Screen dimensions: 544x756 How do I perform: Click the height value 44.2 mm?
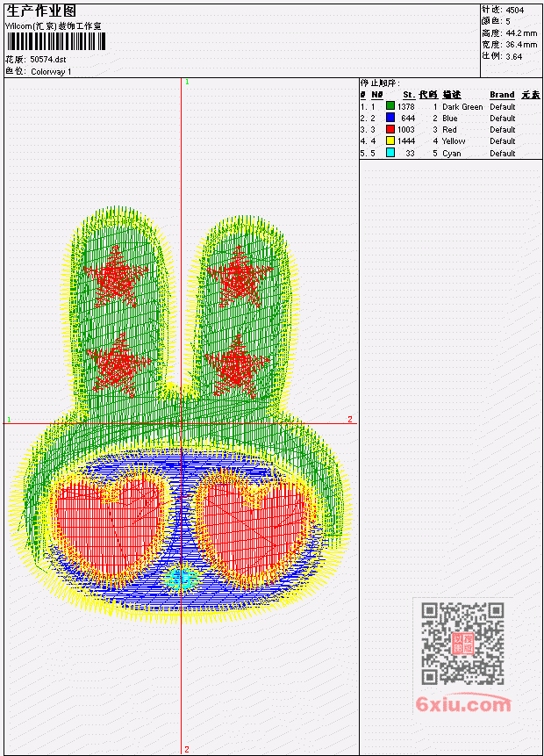click(521, 33)
